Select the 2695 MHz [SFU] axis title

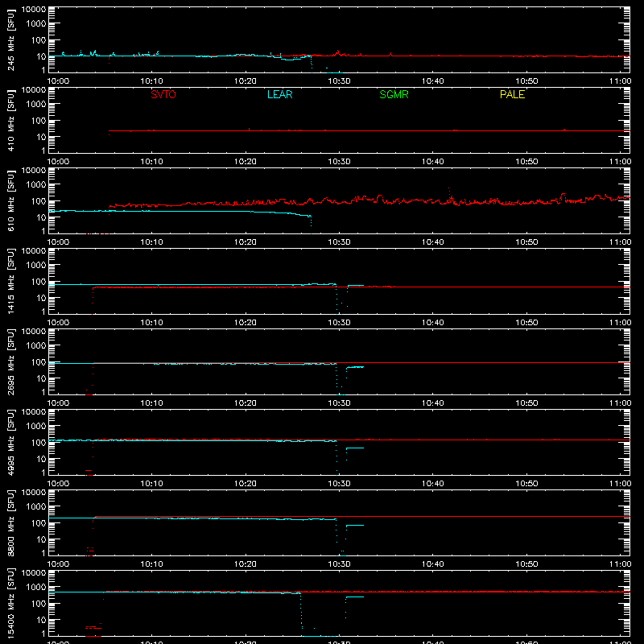tap(11, 362)
